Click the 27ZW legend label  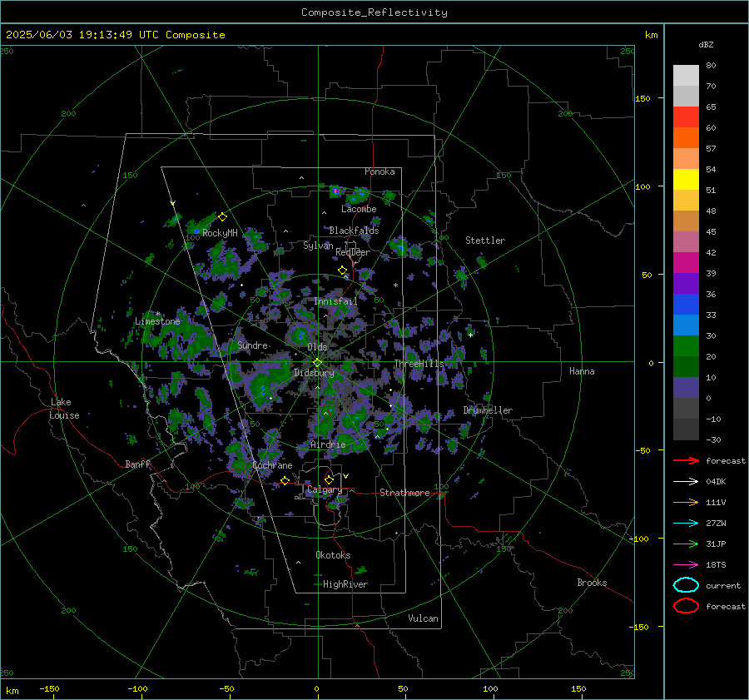pos(716,524)
